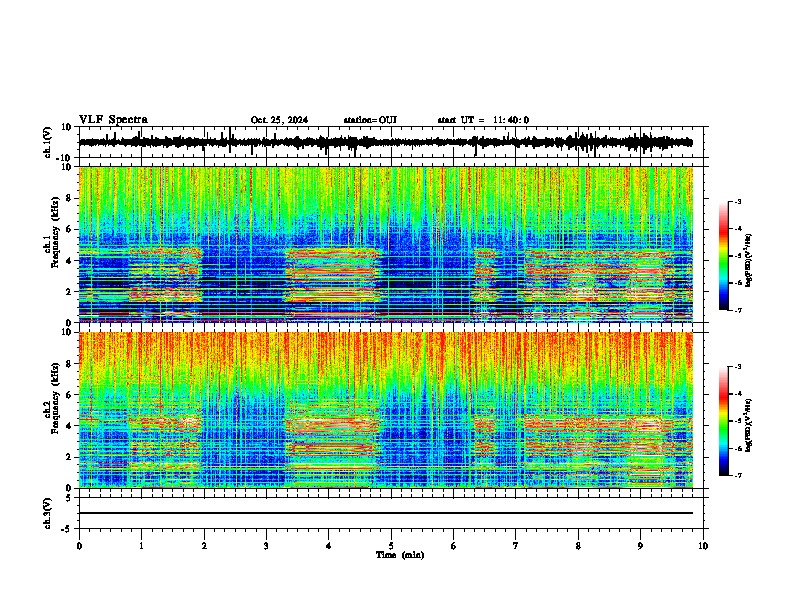Viewport: 792px width, 612px height.
Task: Click the ch.1 voltage waveform trace
Action: click(386, 142)
